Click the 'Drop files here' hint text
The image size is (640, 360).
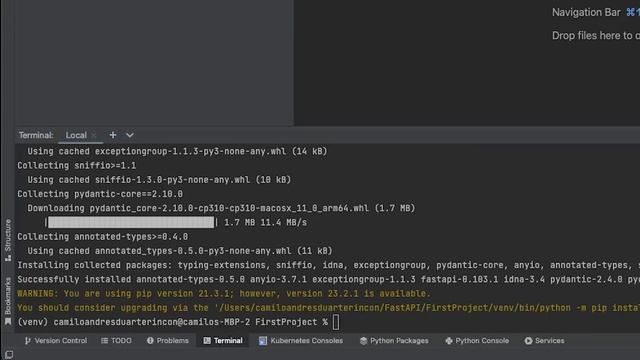coord(596,36)
